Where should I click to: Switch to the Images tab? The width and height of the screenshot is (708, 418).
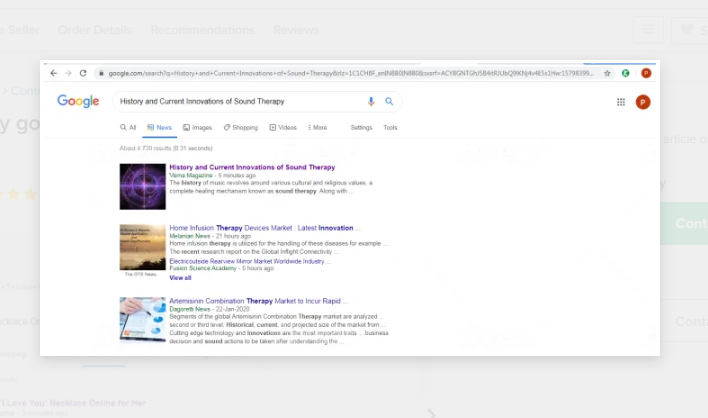click(197, 128)
